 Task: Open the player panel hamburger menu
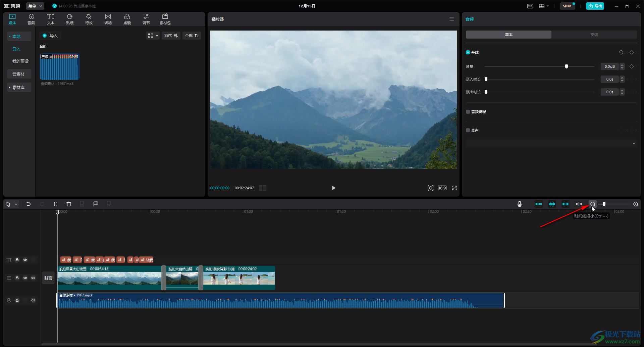(x=452, y=19)
